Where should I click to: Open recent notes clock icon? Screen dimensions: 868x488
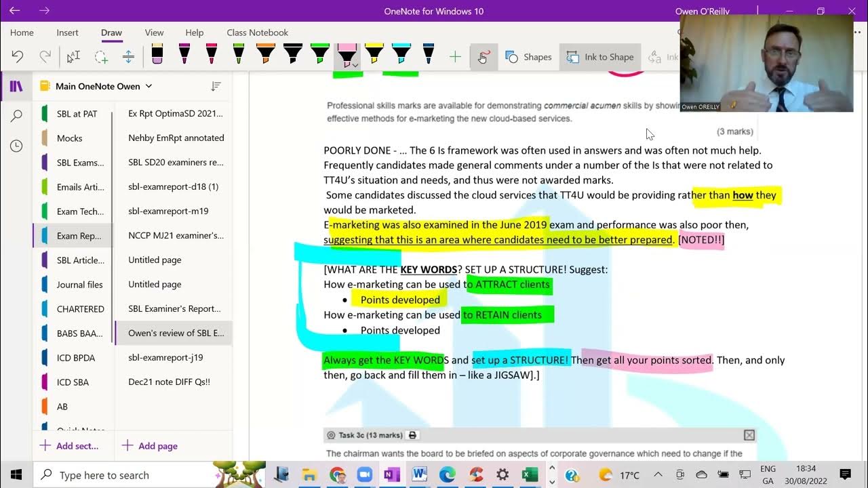[16, 146]
